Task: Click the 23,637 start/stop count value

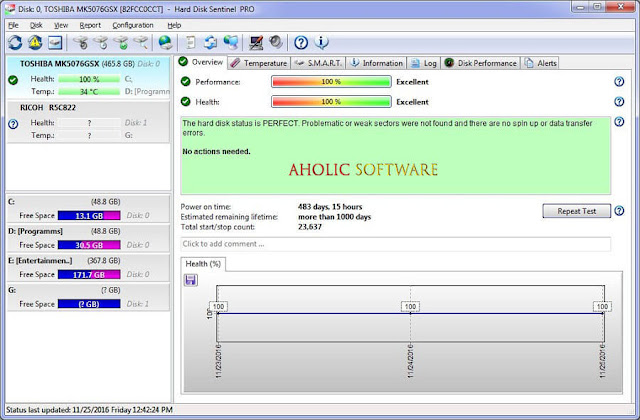Action: (310, 227)
